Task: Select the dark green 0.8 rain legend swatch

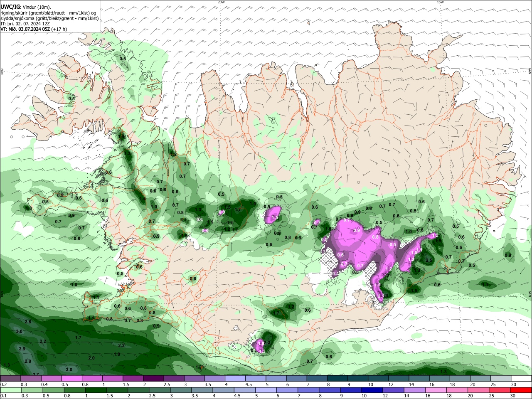Action: 74,390
